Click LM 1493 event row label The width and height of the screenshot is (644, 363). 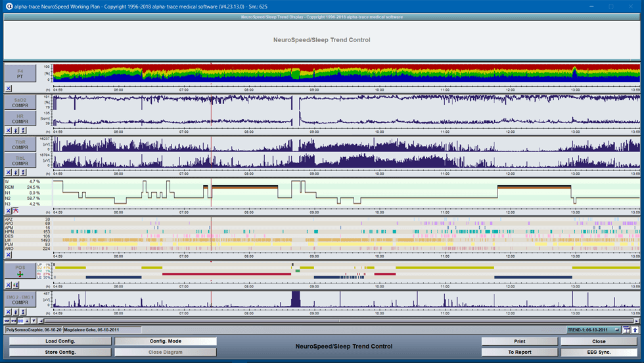(x=28, y=240)
